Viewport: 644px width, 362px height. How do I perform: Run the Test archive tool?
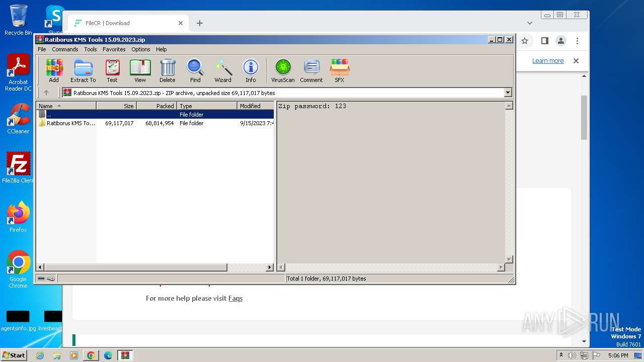(112, 70)
